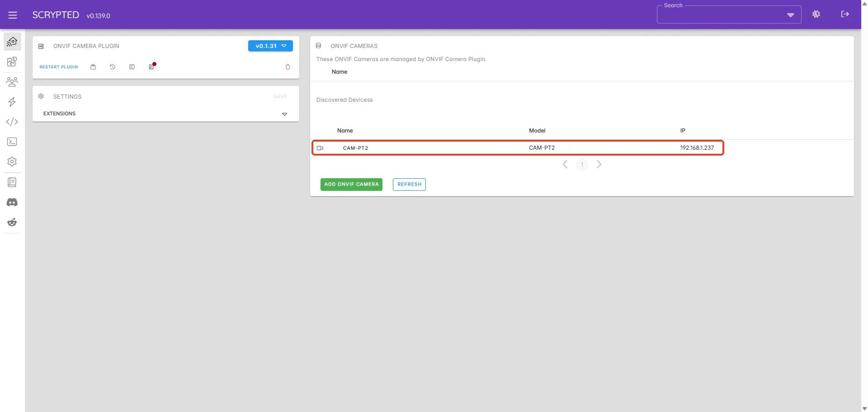Open the terminal sidebar icon
The image size is (868, 412).
[12, 142]
